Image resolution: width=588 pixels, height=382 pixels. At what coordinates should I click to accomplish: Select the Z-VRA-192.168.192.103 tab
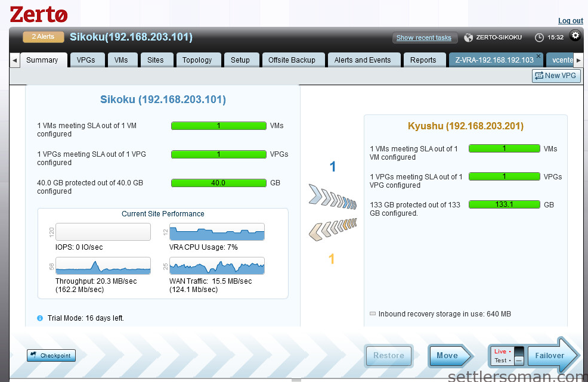point(494,60)
